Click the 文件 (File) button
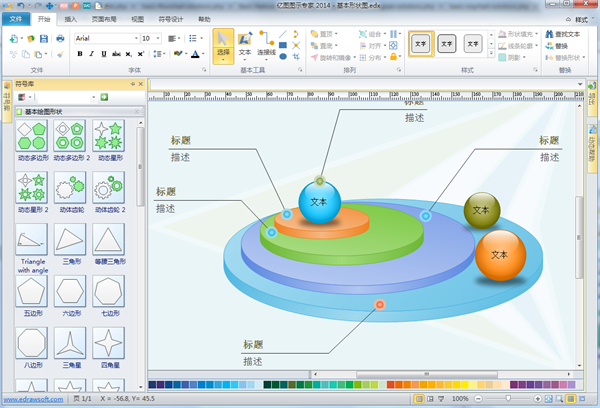The image size is (600, 408). [17, 19]
